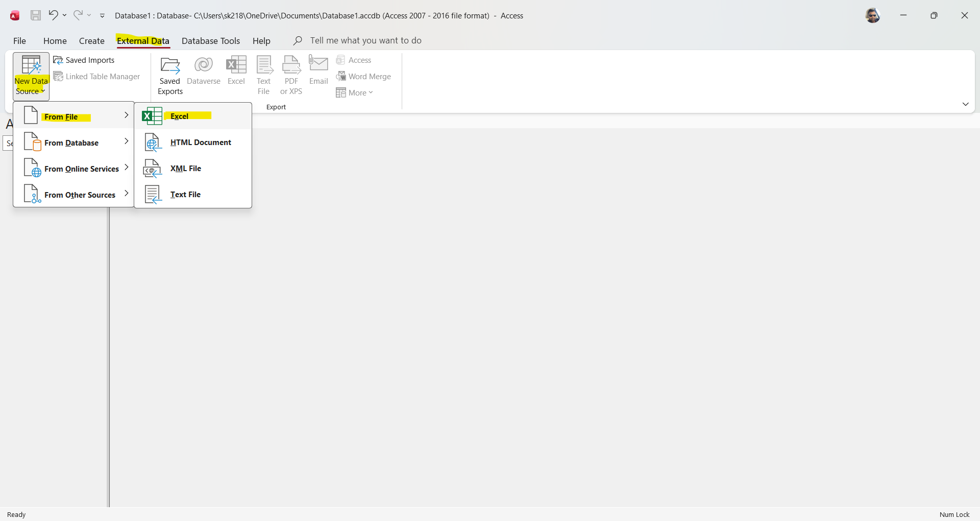The height and width of the screenshot is (521, 980).
Task: Export to Dataverse
Action: [204, 70]
